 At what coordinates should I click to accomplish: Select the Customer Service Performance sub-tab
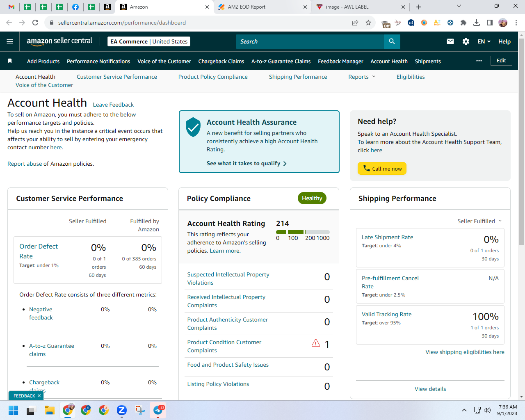point(117,77)
